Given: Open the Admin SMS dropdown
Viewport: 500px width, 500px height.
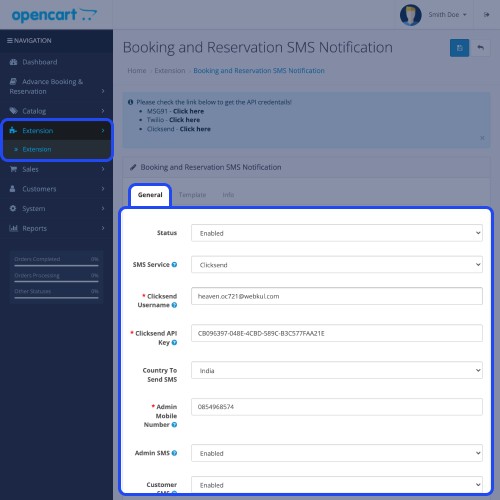Looking at the screenshot, I should 337,453.
